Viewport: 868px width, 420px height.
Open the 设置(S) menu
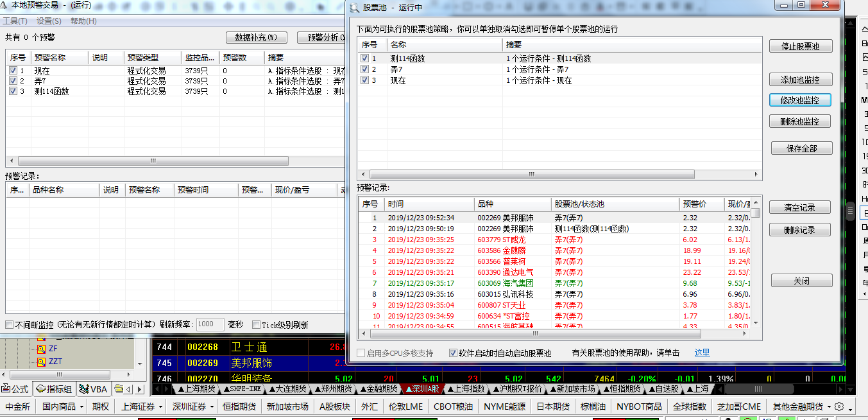coord(49,21)
